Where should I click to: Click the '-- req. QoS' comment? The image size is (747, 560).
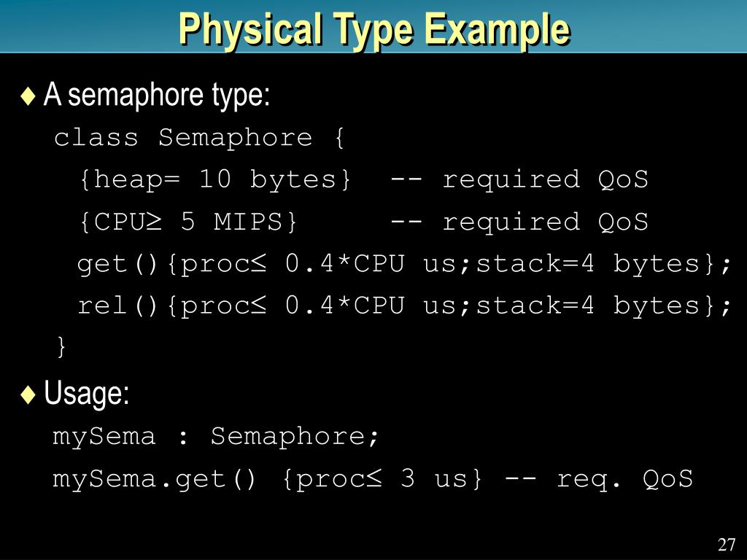pyautogui.click(x=599, y=479)
